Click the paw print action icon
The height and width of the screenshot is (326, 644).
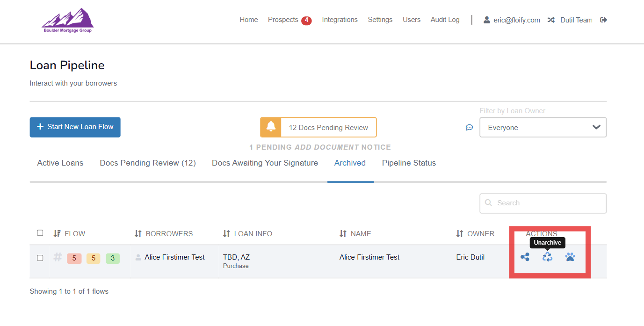click(570, 257)
